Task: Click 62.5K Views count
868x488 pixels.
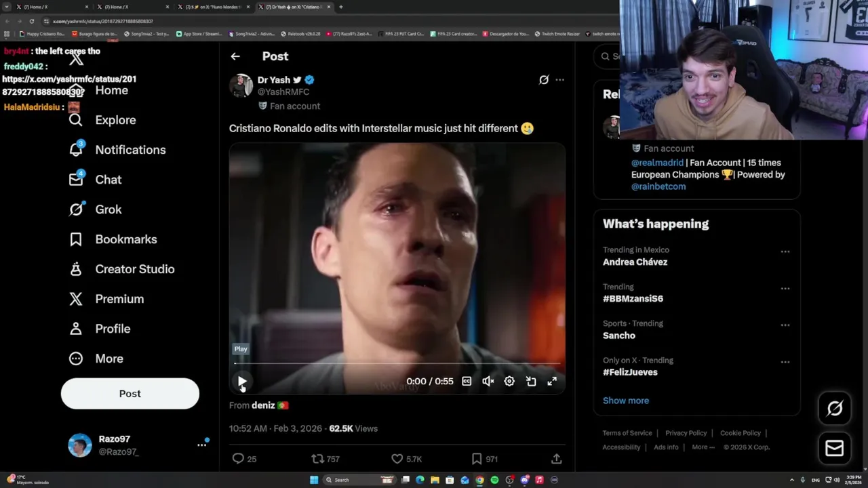Action: click(x=353, y=428)
